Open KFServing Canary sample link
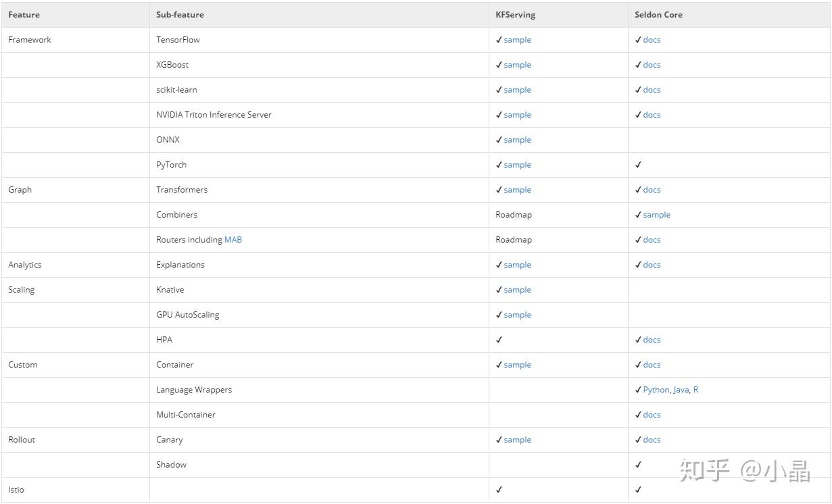Viewport: 832px width, 504px height. coord(517,440)
